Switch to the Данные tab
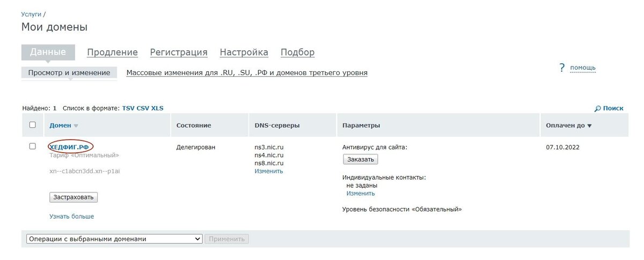Image resolution: width=644 pixels, height=260 pixels. 48,52
